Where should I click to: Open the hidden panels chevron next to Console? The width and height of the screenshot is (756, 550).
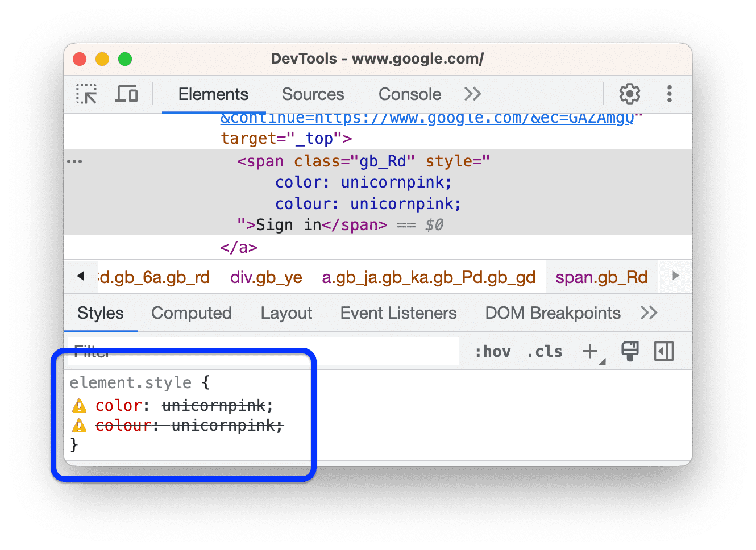tap(472, 94)
